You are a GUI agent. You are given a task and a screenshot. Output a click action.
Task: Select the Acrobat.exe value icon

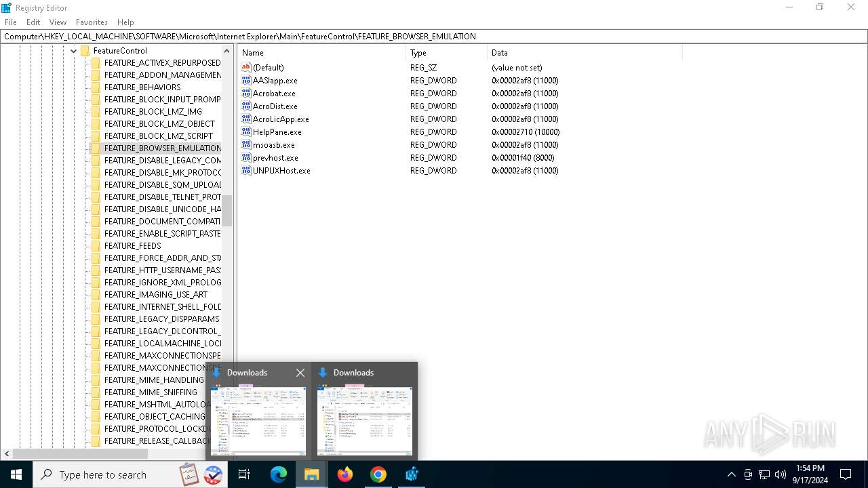point(246,93)
